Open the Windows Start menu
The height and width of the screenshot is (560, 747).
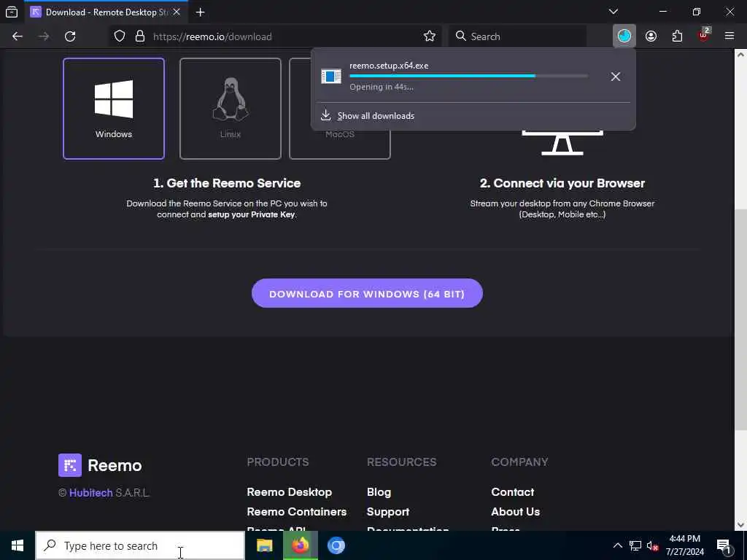click(x=18, y=545)
